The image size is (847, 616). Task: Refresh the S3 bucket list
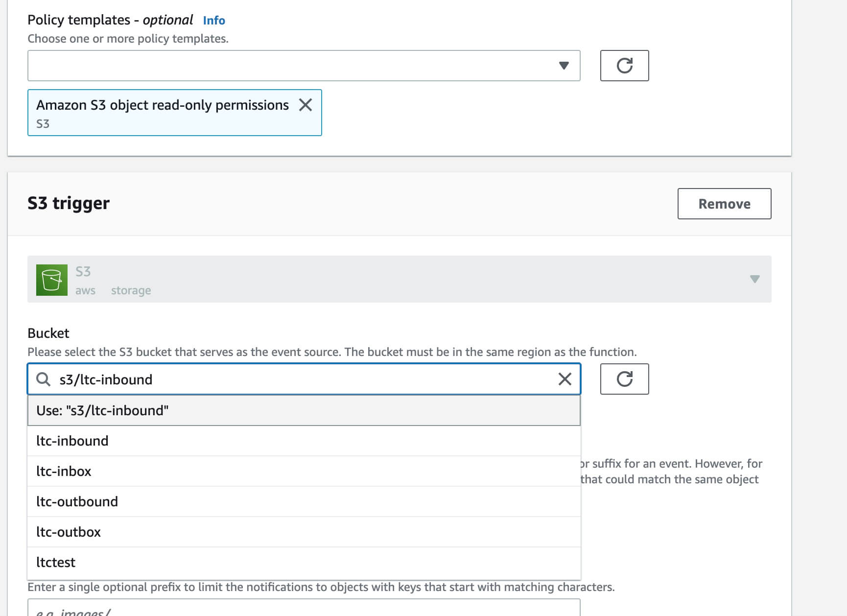[624, 379]
